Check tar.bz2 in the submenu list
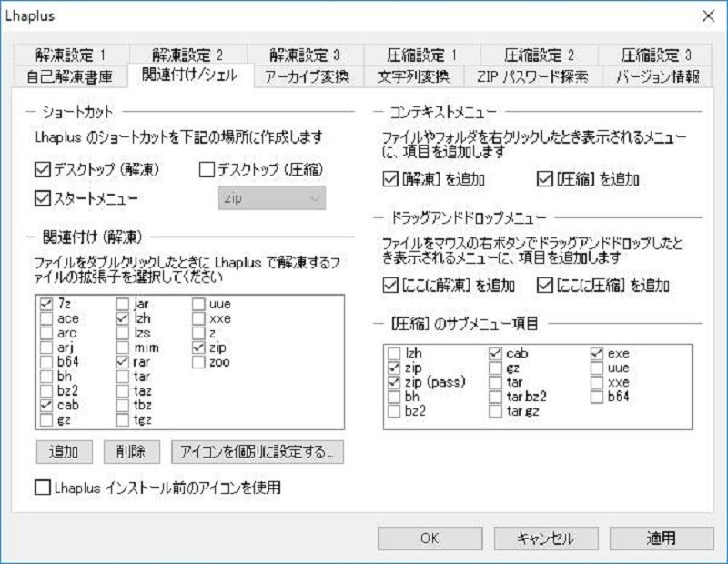This screenshot has width=728, height=564. pyautogui.click(x=495, y=397)
